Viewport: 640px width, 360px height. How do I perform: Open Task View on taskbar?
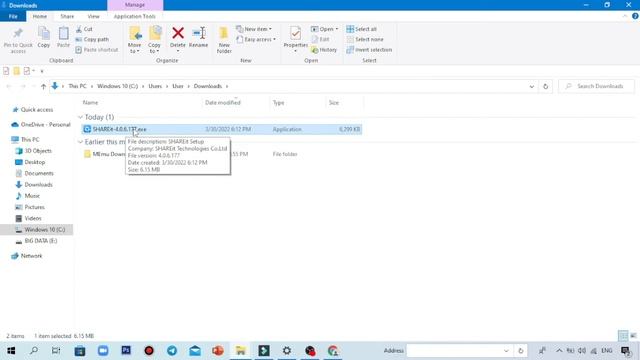point(56,351)
